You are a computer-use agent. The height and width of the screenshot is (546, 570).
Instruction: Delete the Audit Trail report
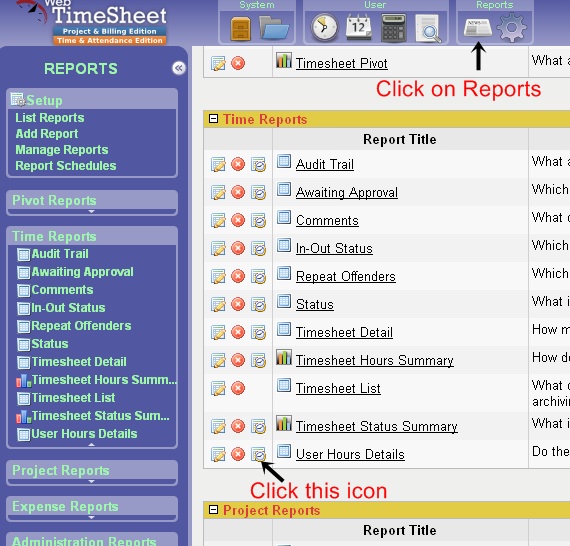pyautogui.click(x=238, y=164)
